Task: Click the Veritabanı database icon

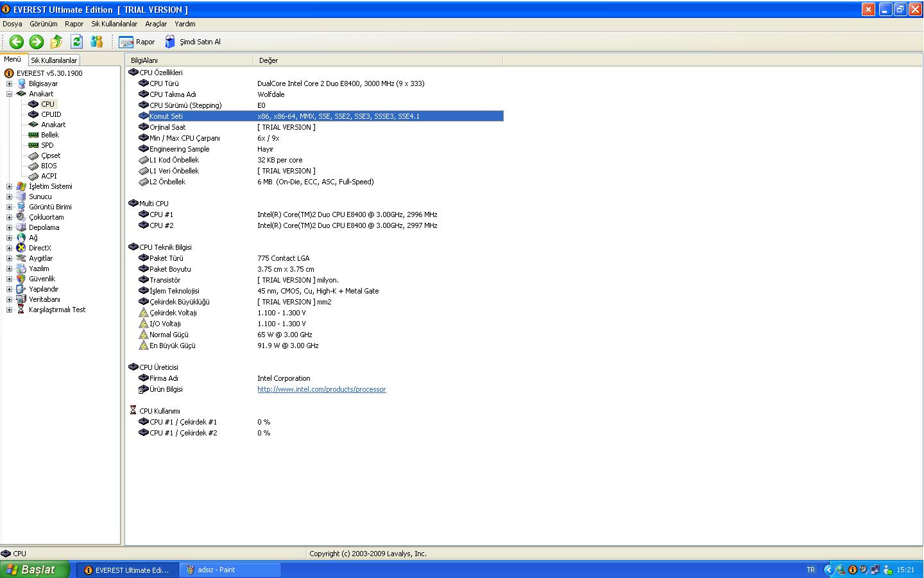Action: [x=21, y=299]
